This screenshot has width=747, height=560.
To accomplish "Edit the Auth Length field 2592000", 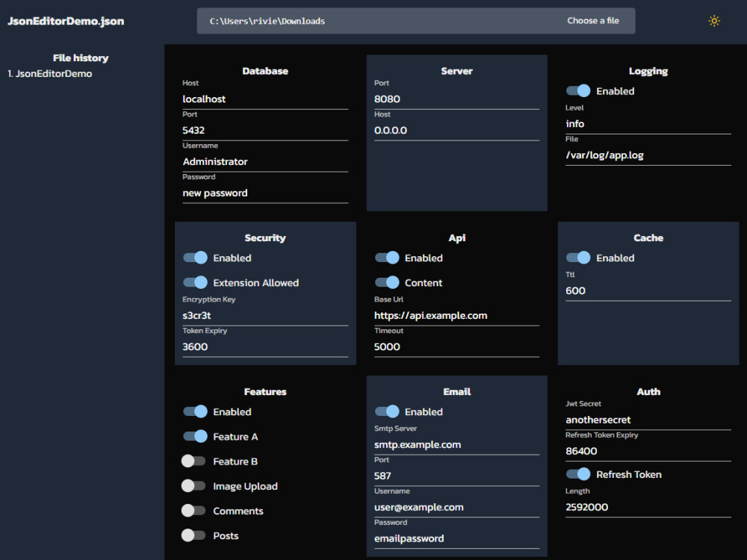I will [648, 508].
